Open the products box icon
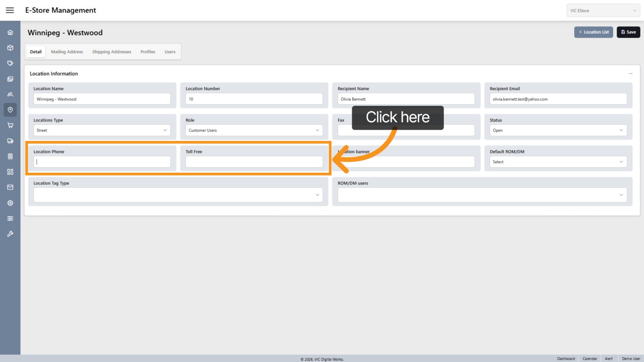Screen dimensions: 644x362 (x=10, y=48)
